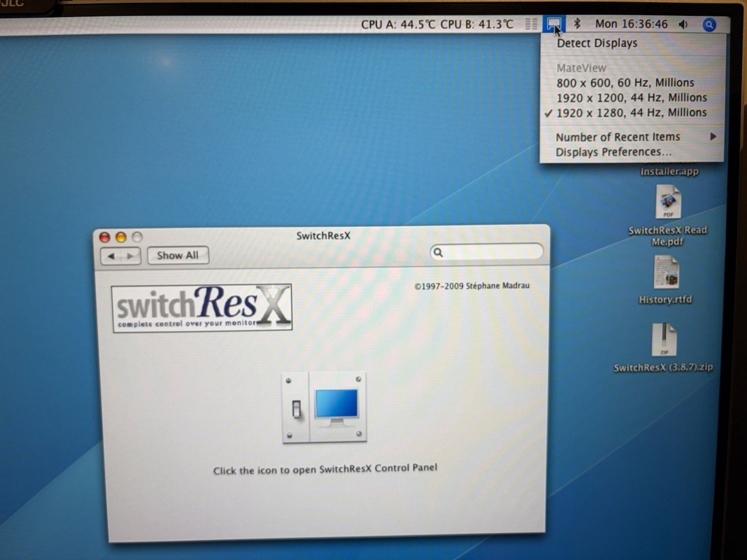Click the text 'Click the icon to open SwitchResX Control Panel'

coord(325,469)
